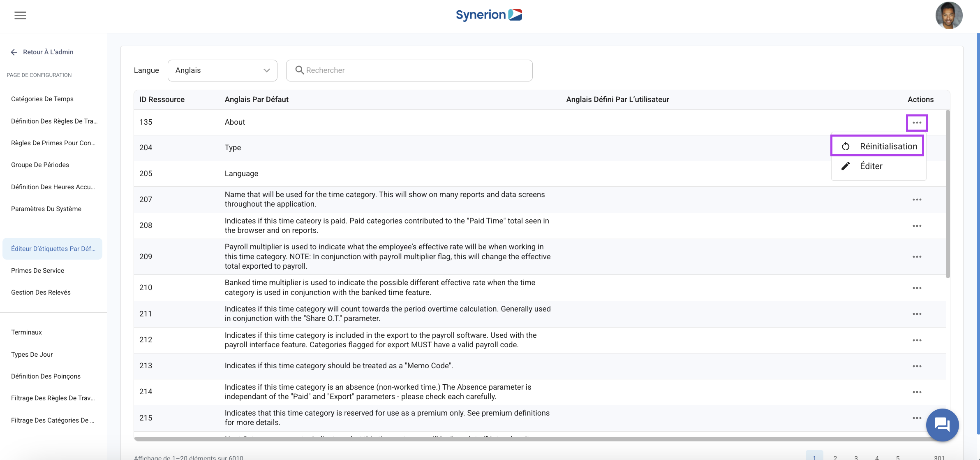Click the Banked time multiplier description text
Image resolution: width=980 pixels, height=460 pixels.
point(380,288)
